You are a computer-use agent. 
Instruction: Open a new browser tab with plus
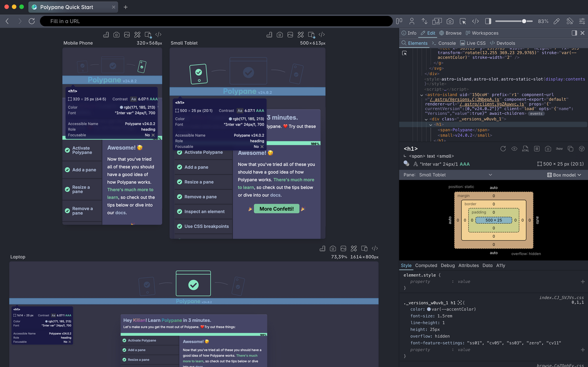click(126, 7)
